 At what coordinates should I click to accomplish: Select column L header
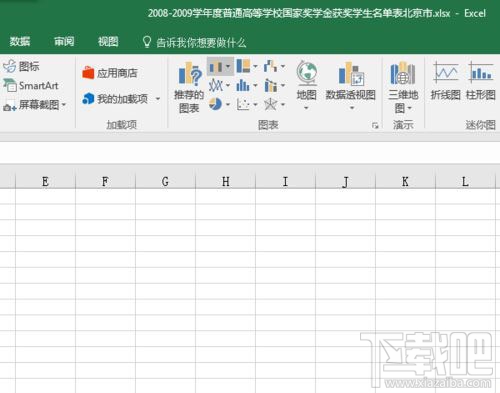pos(465,182)
